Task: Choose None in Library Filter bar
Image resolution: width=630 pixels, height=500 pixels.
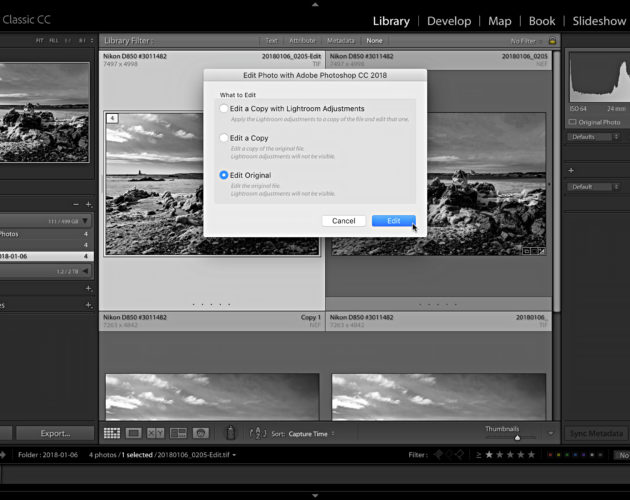Action: coord(374,41)
